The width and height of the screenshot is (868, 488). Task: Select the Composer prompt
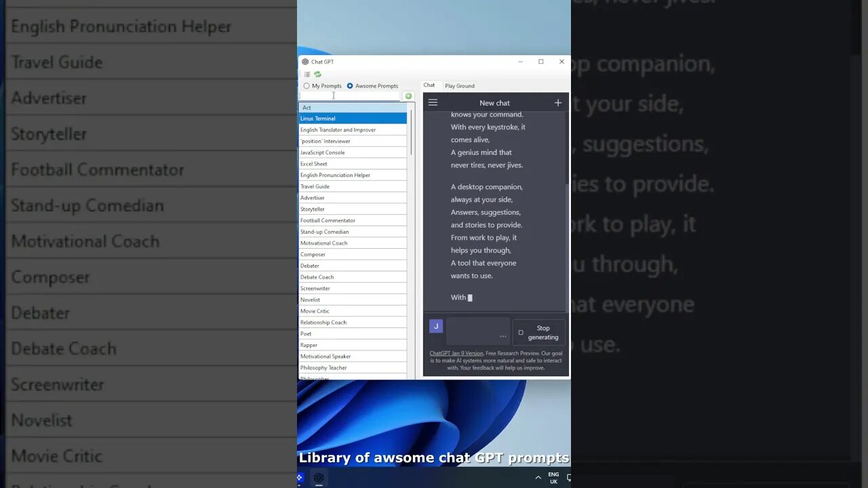353,254
